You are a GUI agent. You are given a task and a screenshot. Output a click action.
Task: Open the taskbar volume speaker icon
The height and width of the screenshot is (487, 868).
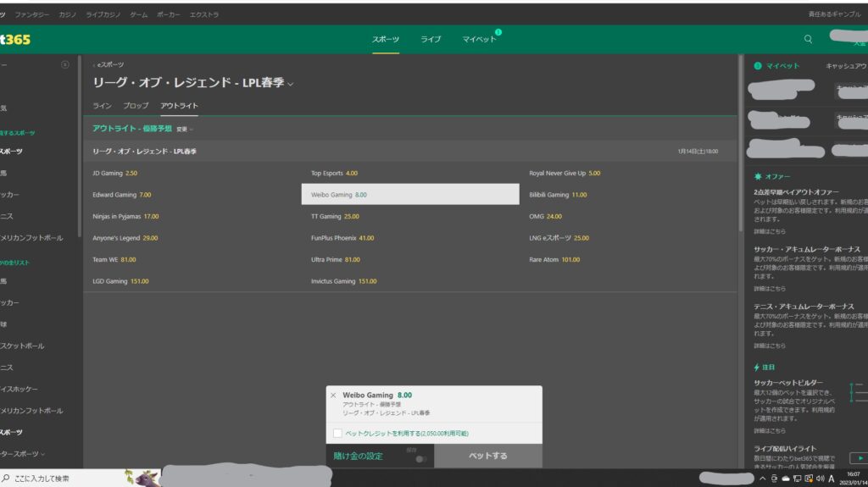tap(820, 479)
